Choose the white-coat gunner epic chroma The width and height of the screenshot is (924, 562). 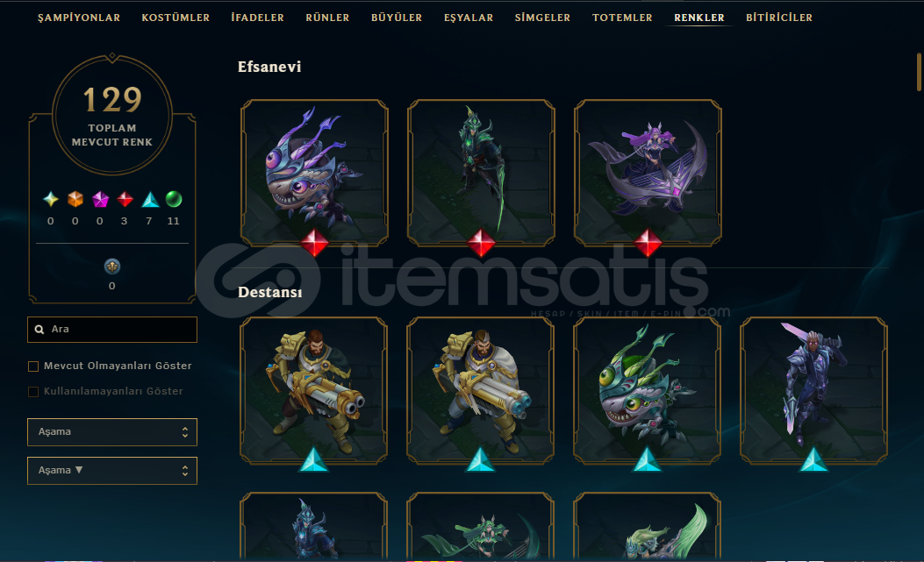480,390
